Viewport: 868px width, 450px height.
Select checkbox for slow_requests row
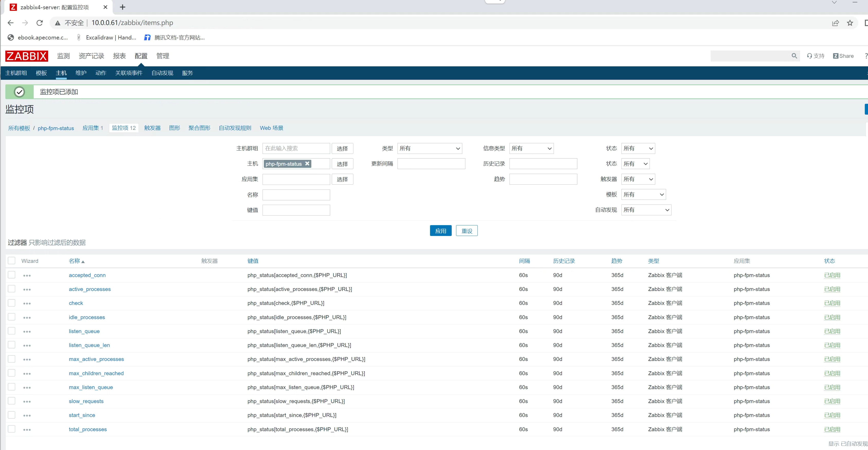[x=12, y=401]
